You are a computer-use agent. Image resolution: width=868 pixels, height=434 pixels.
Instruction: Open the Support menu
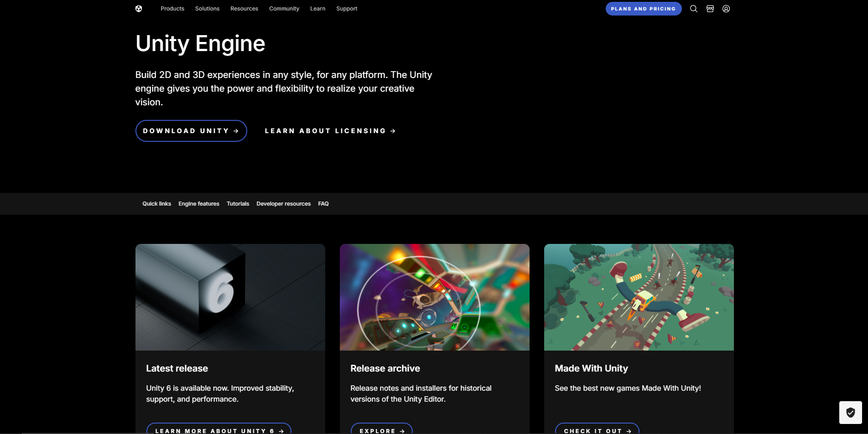pyautogui.click(x=347, y=9)
